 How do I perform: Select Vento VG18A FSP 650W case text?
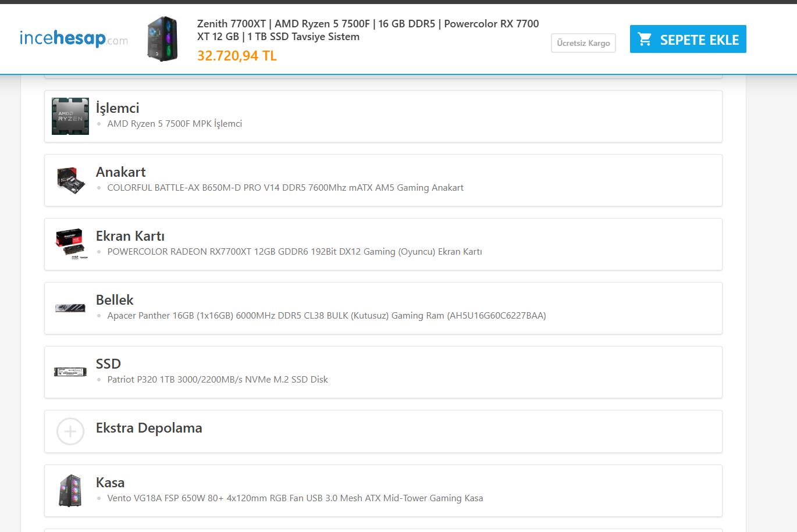pos(296,498)
